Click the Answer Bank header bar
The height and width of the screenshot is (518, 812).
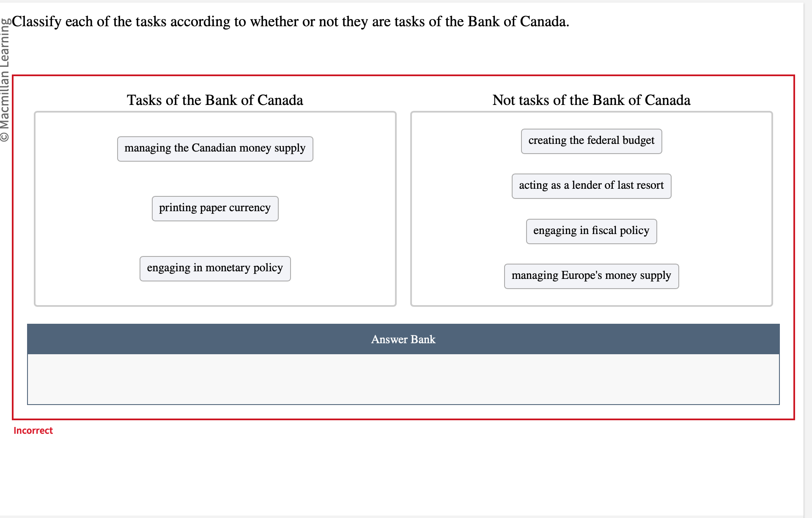coord(403,339)
